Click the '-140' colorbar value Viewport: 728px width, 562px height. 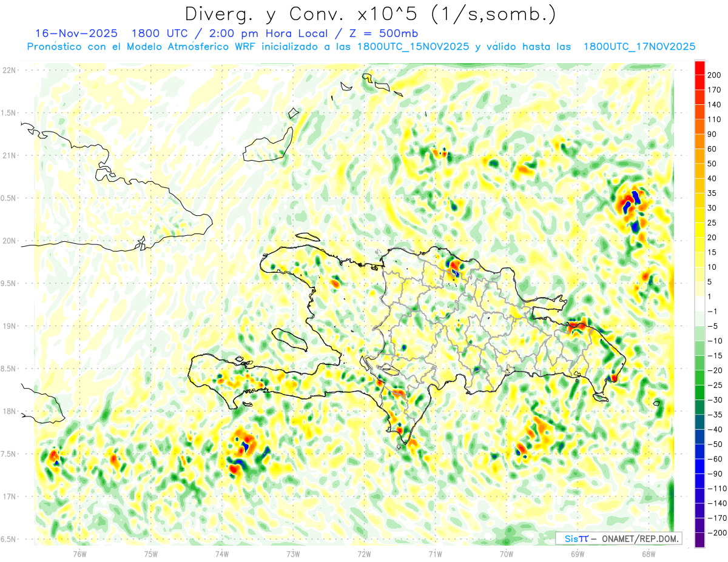coord(717,504)
